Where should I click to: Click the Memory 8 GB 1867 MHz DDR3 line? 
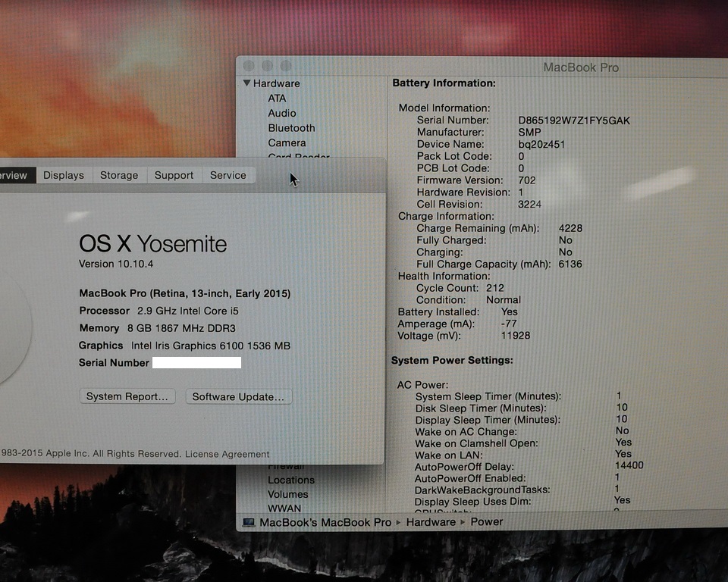click(158, 328)
